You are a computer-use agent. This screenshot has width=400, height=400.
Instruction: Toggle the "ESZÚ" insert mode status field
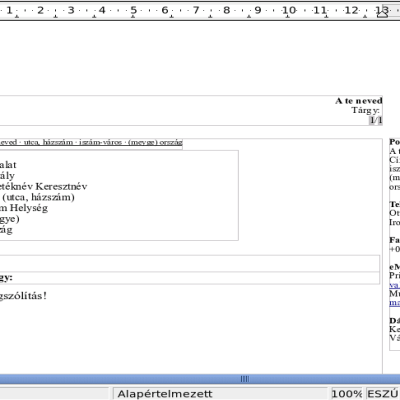[383, 394]
